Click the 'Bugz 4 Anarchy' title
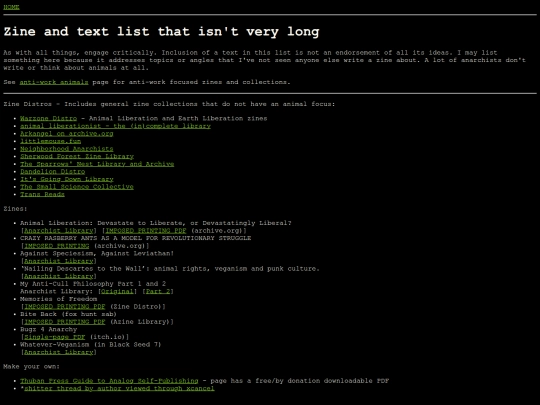This screenshot has width=540, height=405. tap(49, 329)
